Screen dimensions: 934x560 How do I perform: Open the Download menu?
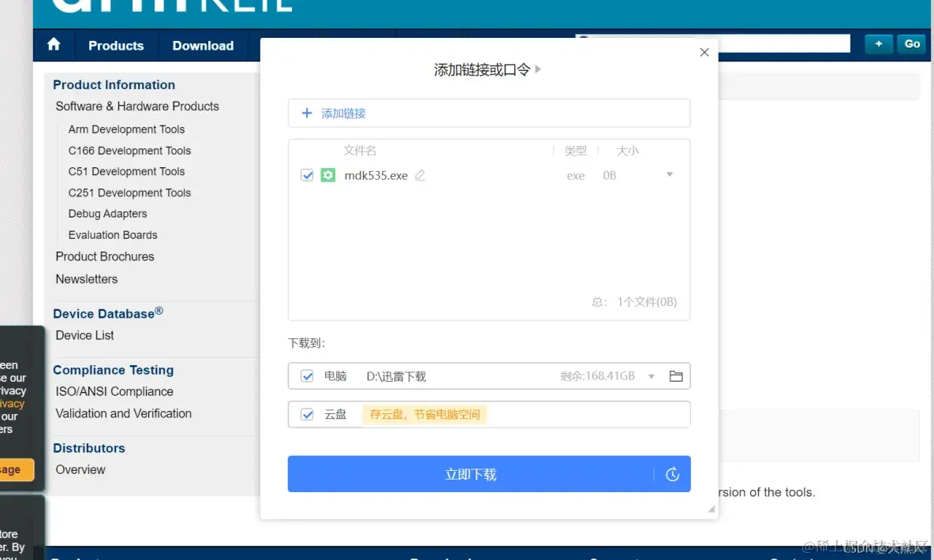[x=203, y=46]
